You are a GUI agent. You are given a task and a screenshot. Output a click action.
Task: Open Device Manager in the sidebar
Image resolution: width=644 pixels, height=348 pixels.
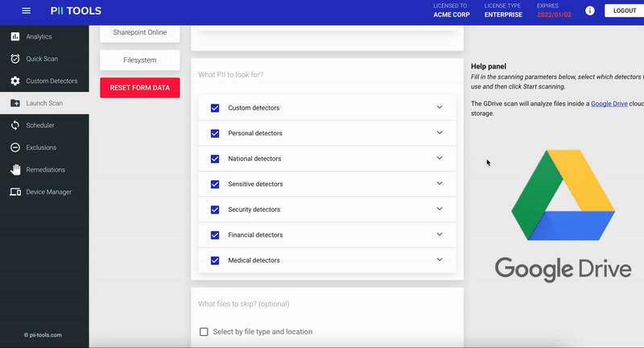point(44,192)
